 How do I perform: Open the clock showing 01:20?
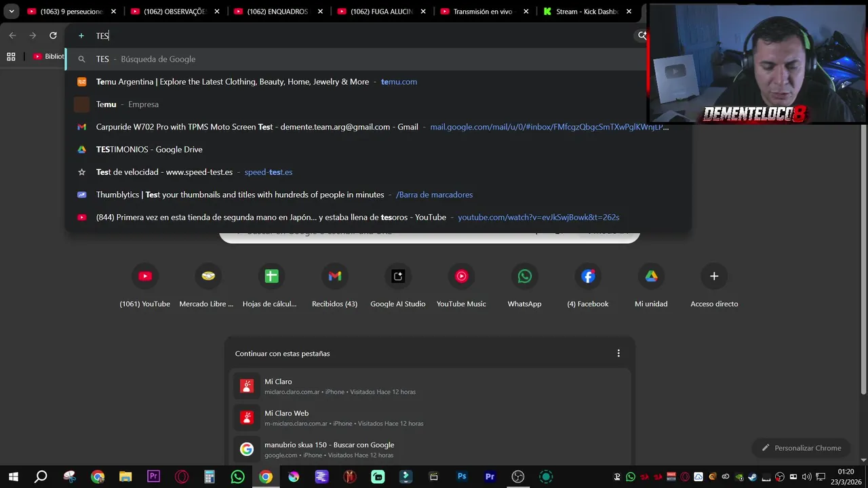(x=846, y=477)
